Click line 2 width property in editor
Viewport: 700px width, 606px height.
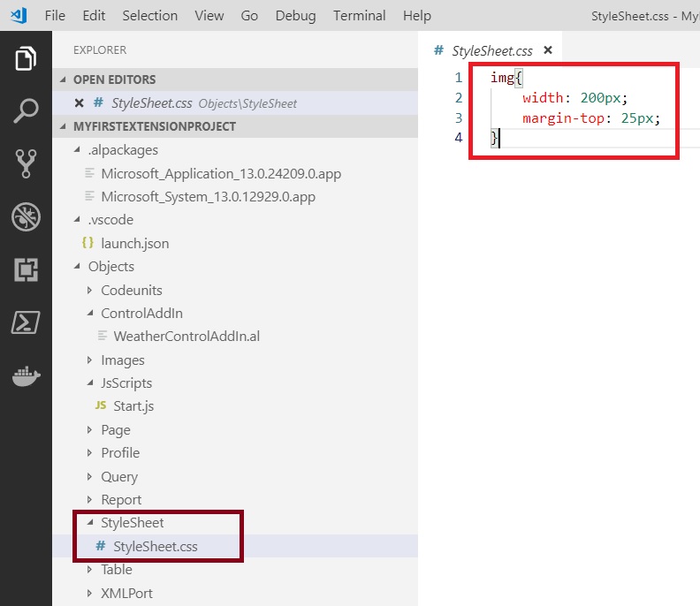pos(543,97)
